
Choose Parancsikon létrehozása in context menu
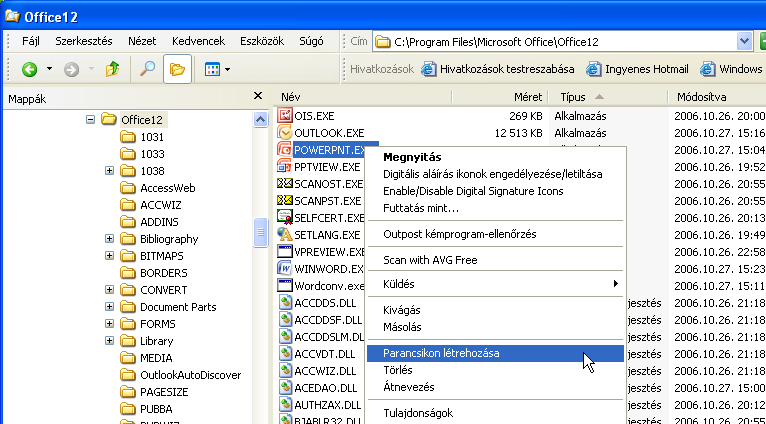495,353
